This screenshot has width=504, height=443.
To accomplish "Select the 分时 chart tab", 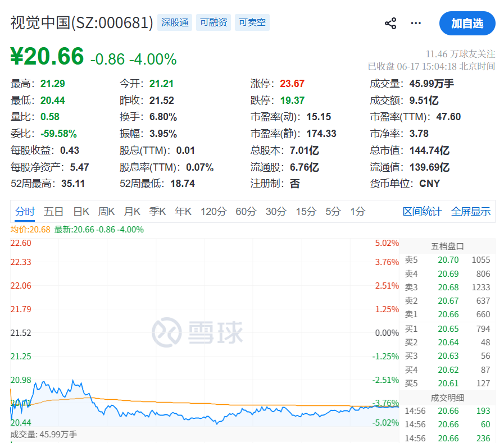I will tap(25, 212).
